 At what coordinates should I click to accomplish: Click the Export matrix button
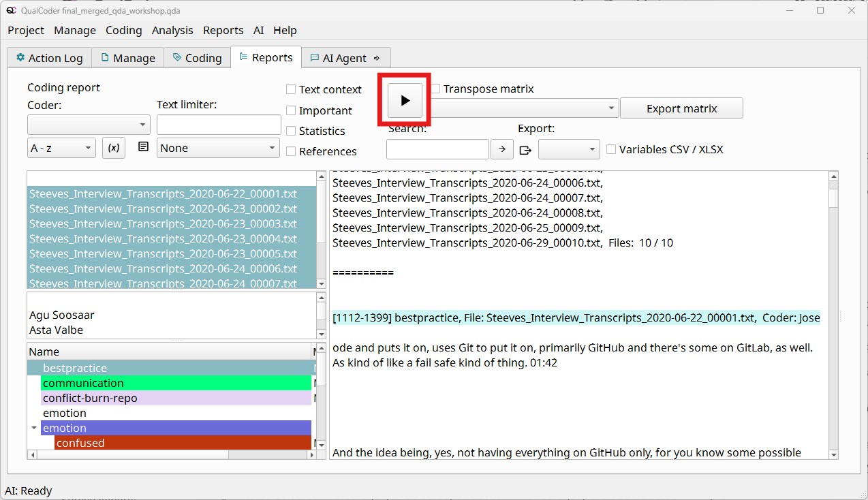[x=681, y=108]
